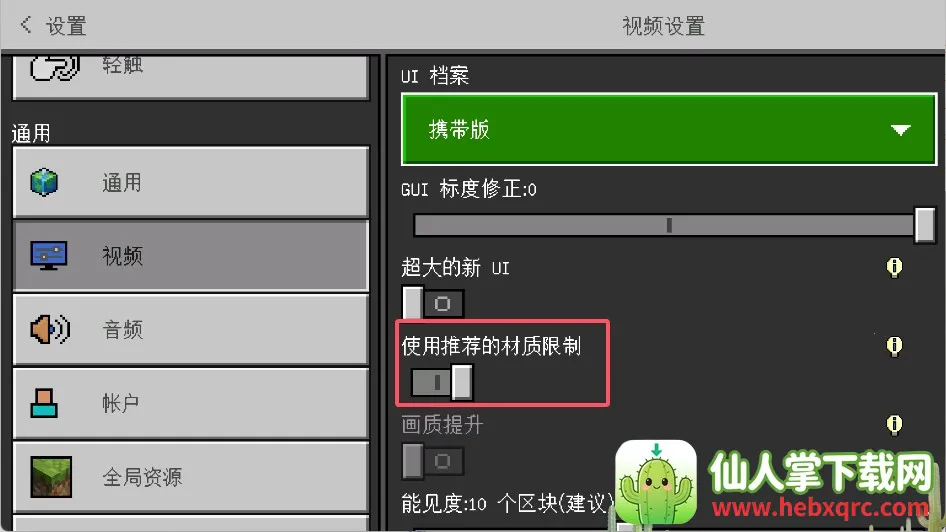Click the globe icon for 通用
946x532 pixels.
(x=44, y=182)
